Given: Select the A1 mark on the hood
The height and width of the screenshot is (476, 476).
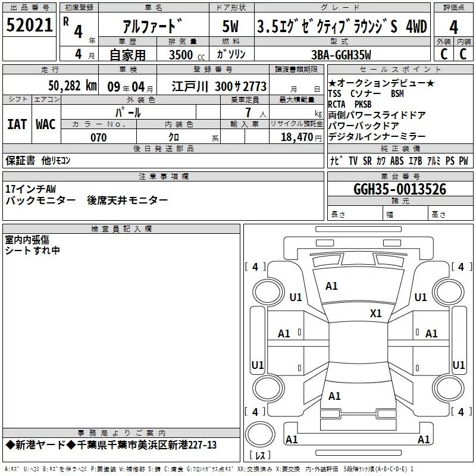Looking at the screenshot, I should point(331,286).
